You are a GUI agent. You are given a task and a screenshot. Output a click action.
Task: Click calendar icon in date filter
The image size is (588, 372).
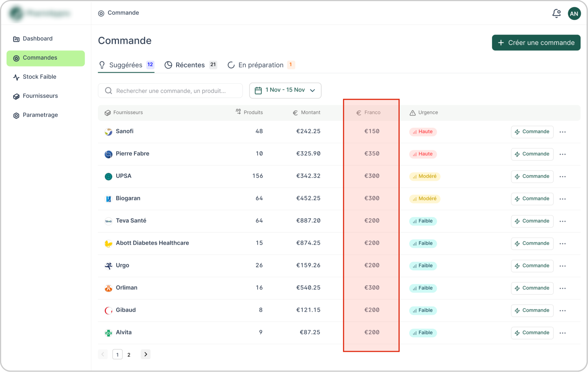tap(258, 91)
